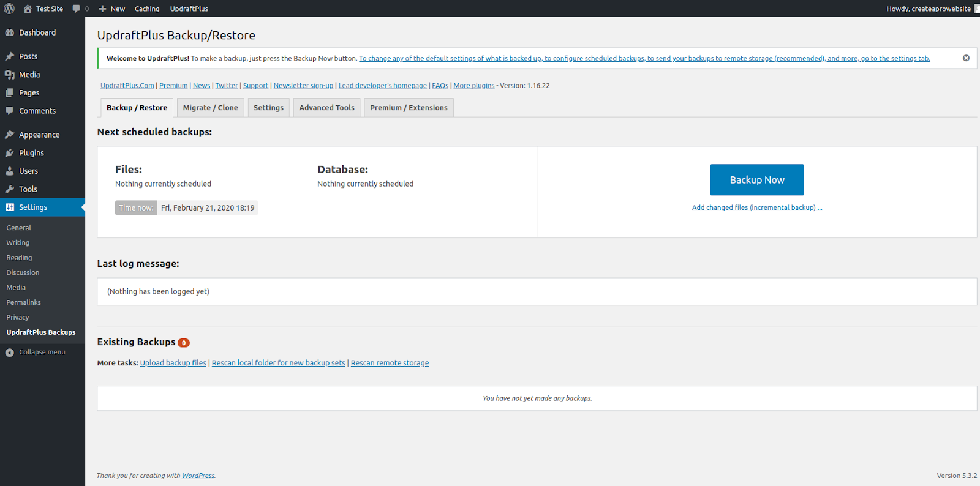Screen dimensions: 980x486
Task: Click "Fri, February 21, 2020 18:19" timestamp
Action: point(208,208)
